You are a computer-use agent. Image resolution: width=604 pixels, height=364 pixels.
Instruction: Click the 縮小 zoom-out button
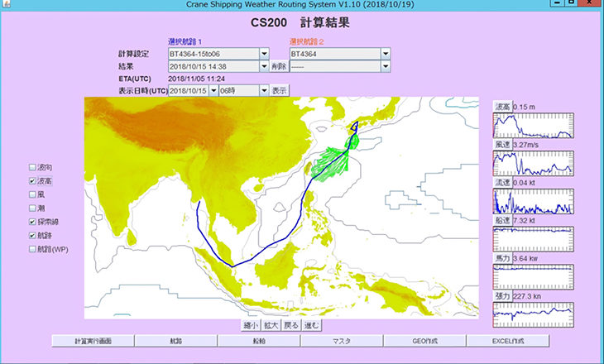pyautogui.click(x=248, y=325)
